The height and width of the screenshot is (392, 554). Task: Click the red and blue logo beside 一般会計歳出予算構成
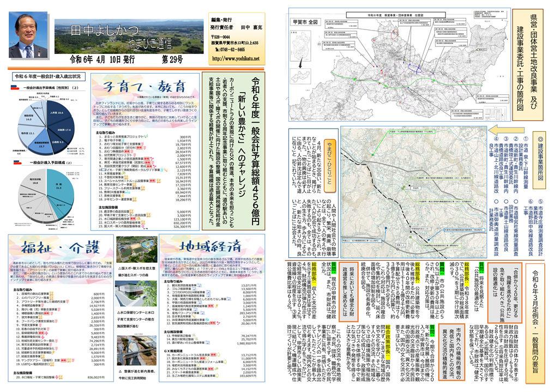(x=16, y=87)
